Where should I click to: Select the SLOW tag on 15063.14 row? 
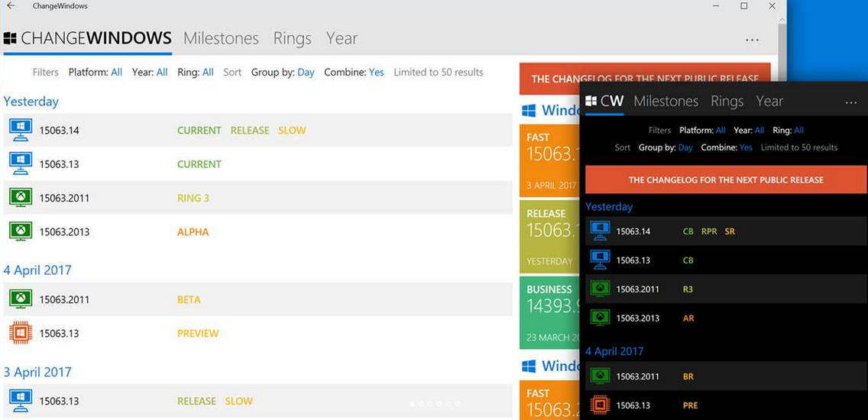[x=292, y=131]
